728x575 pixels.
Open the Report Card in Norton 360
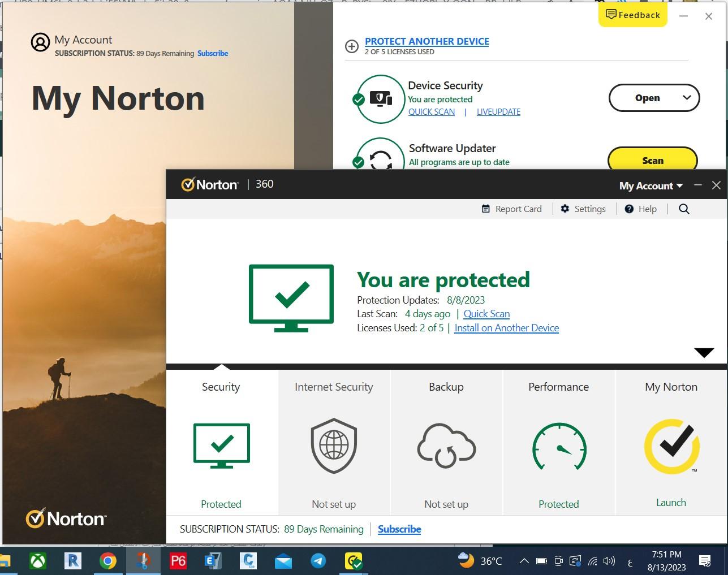511,209
